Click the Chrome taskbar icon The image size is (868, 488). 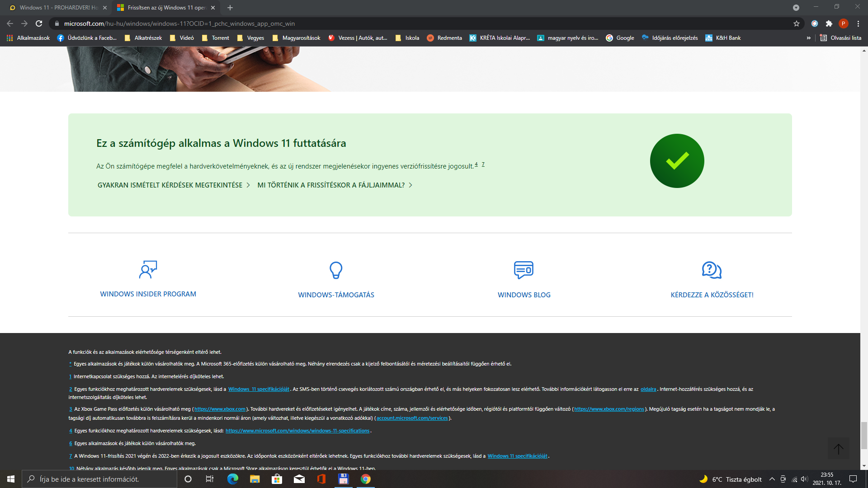[x=366, y=479]
